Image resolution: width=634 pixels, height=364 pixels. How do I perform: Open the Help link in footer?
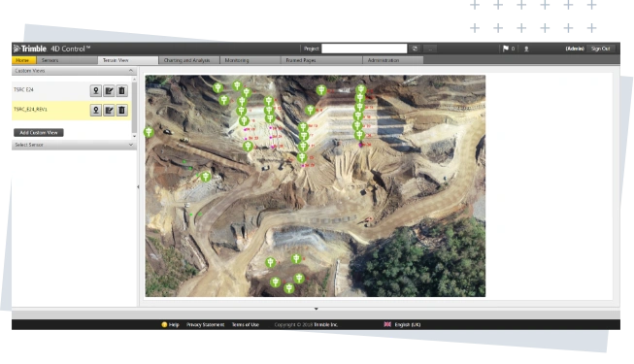click(174, 324)
